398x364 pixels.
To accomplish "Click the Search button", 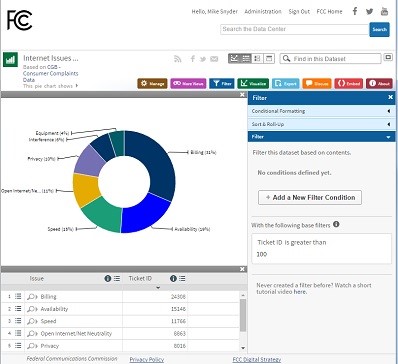I will coord(379,29).
